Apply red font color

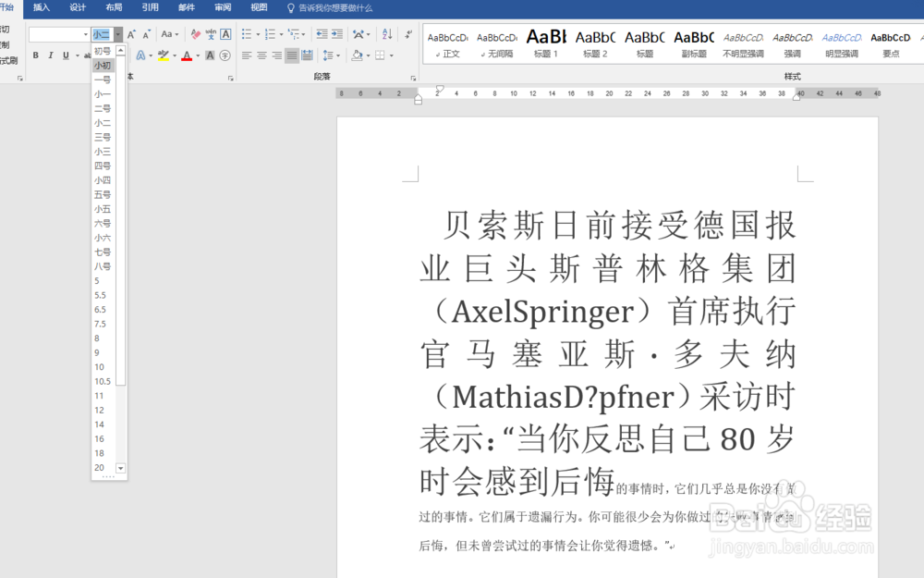(187, 55)
